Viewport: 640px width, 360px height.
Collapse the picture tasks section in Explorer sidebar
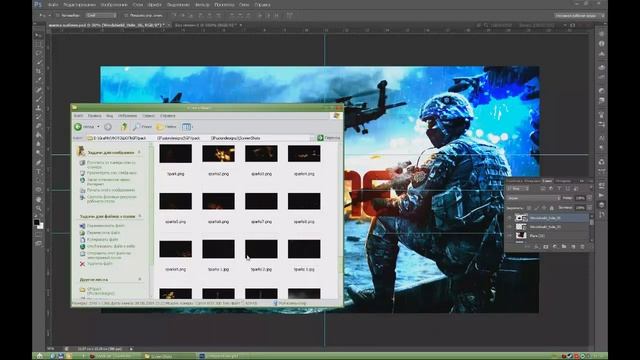coord(140,152)
